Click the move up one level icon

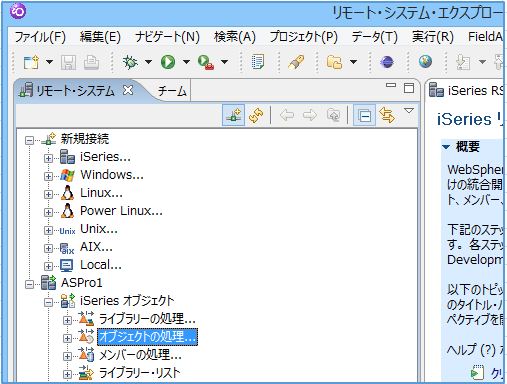(x=333, y=115)
